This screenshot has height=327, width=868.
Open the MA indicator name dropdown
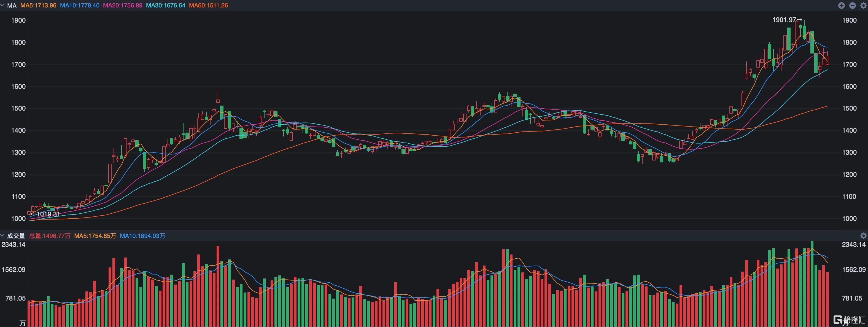[12, 6]
